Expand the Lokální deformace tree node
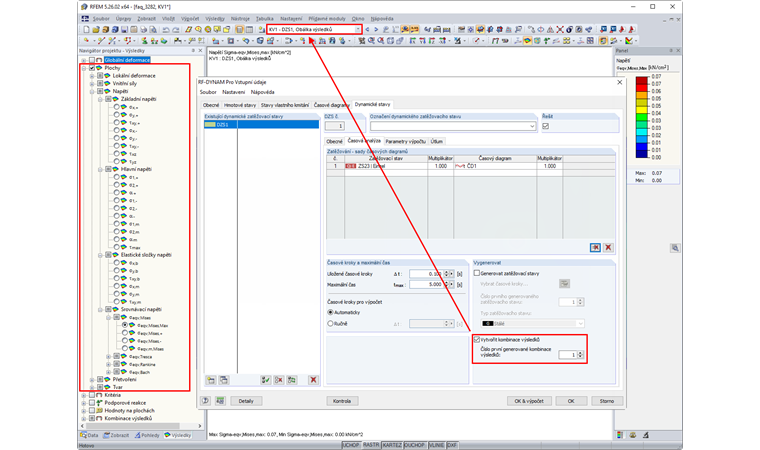This screenshot has width=760, height=450. coord(92,76)
